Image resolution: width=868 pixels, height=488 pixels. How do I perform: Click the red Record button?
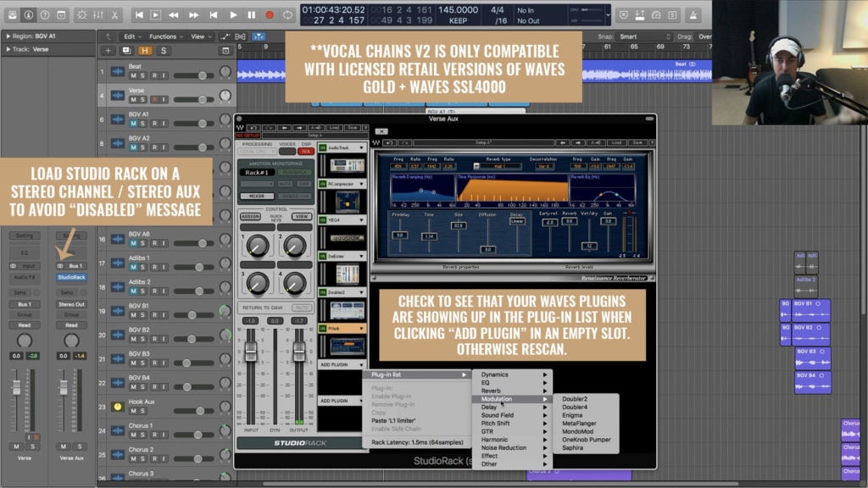pyautogui.click(x=270, y=15)
